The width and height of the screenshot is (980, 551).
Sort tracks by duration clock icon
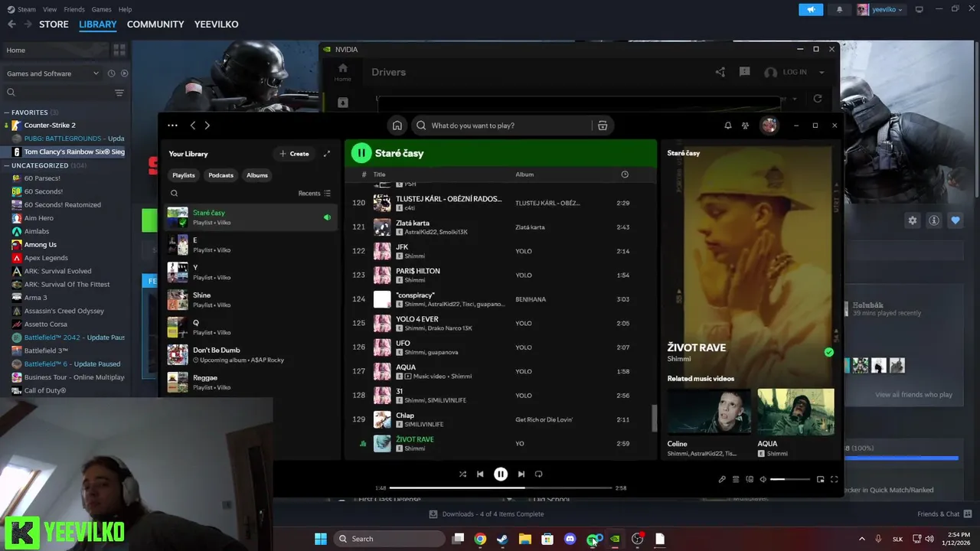[x=625, y=174]
